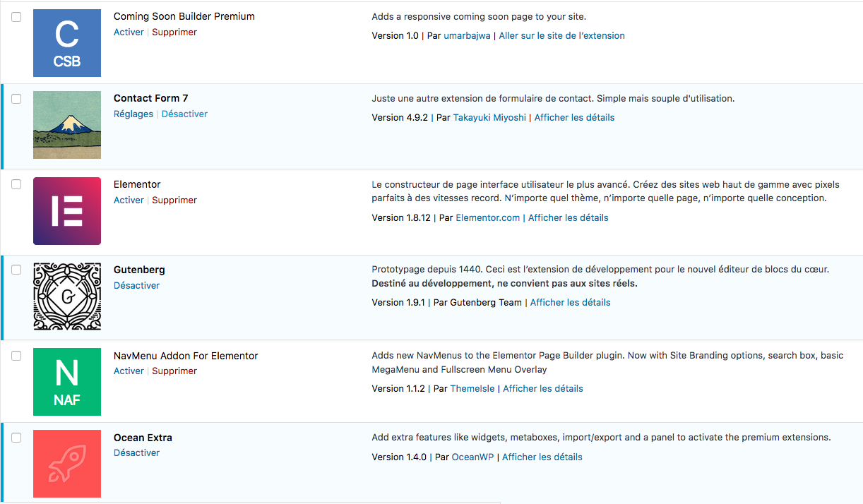Click the Contact Form 7 mountain icon
The height and width of the screenshot is (504, 863).
pyautogui.click(x=67, y=125)
